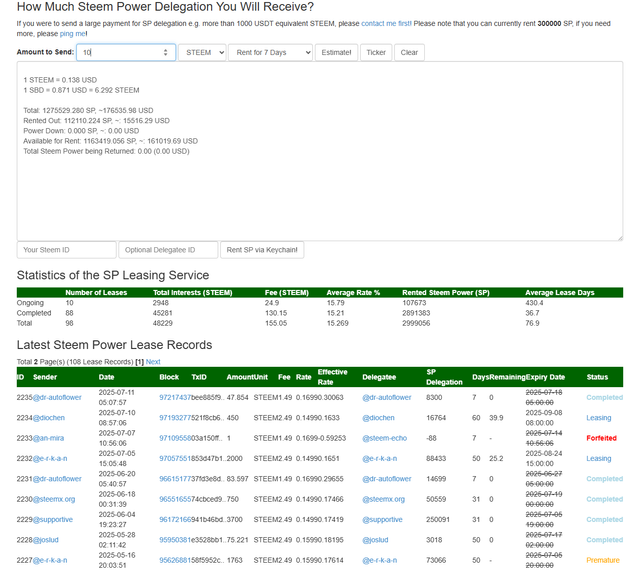
Task: Go to the Next page of lease records
Action: [153, 362]
